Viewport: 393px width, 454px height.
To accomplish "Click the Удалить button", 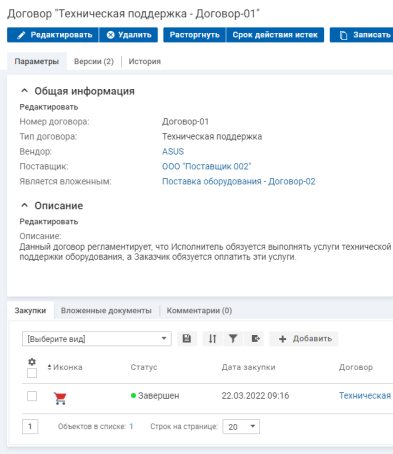I will pyautogui.click(x=129, y=35).
